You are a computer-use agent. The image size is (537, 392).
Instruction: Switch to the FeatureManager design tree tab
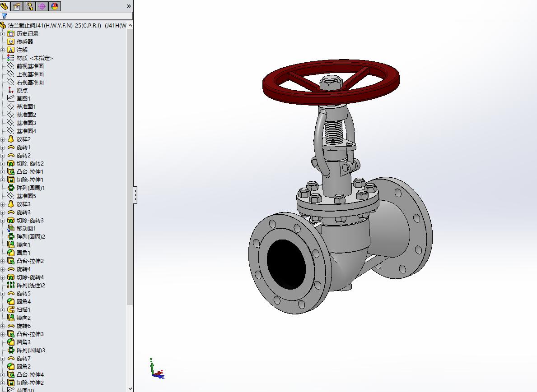pyautogui.click(x=4, y=6)
